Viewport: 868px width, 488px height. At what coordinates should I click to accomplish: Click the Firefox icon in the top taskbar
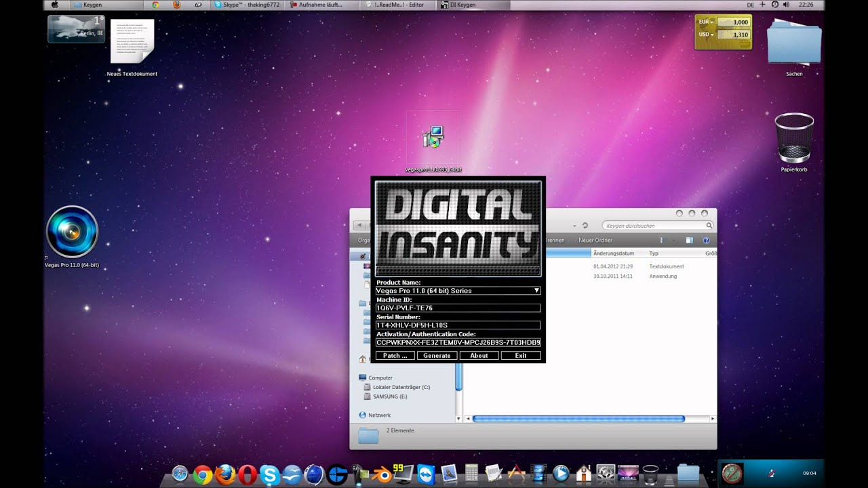[177, 5]
